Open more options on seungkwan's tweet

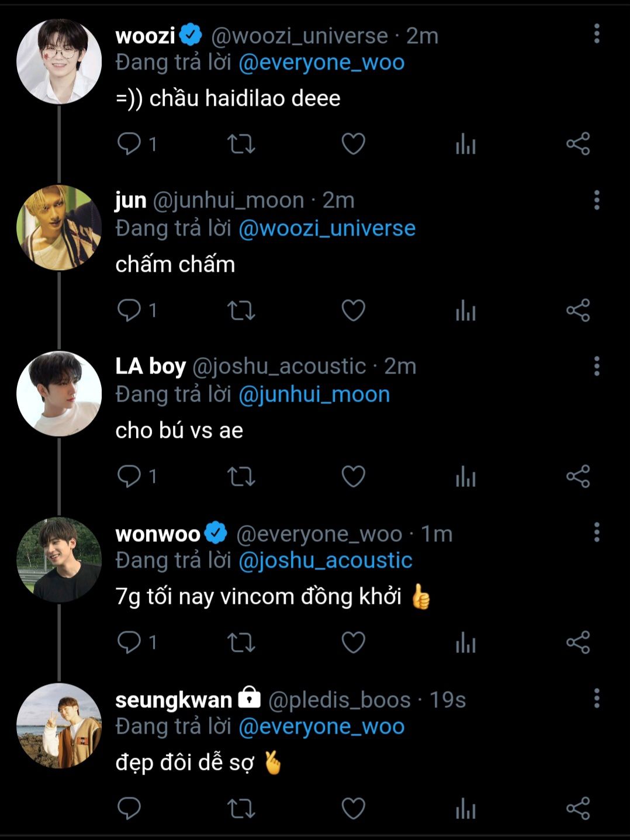pos(597,698)
